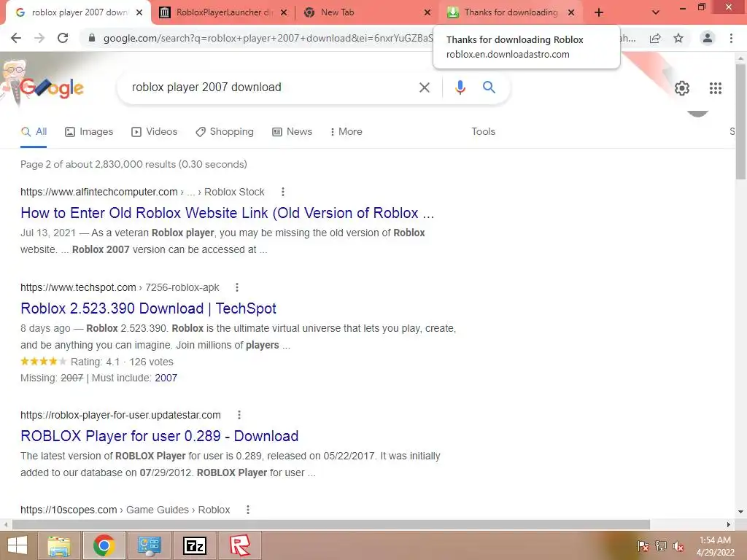Close the RobloxPlayerLauncher tab
Image resolution: width=747 pixels, height=560 pixels.
click(x=284, y=13)
